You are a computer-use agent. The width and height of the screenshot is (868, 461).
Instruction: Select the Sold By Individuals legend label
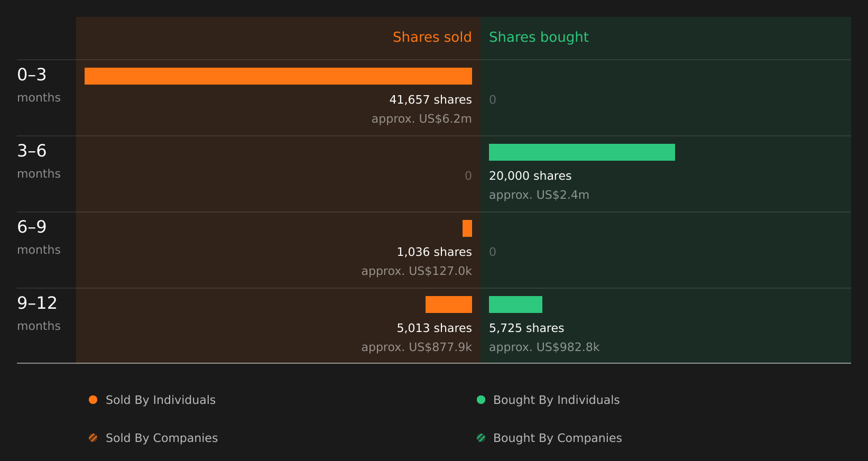(x=161, y=400)
